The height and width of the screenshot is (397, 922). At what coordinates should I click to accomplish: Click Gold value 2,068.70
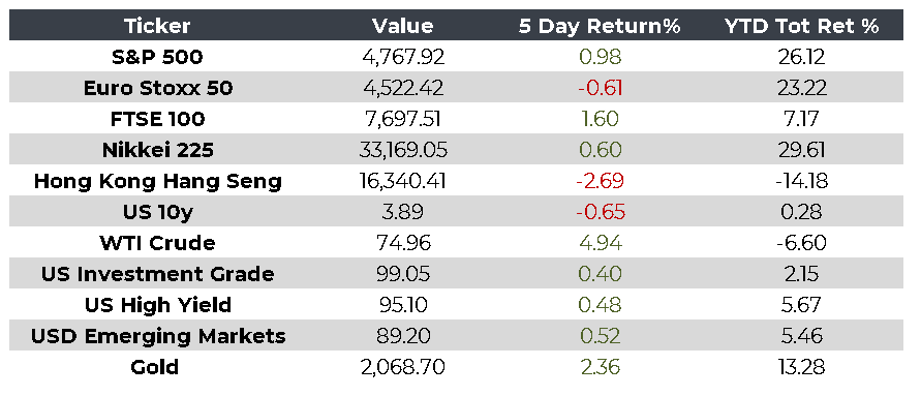[403, 367]
